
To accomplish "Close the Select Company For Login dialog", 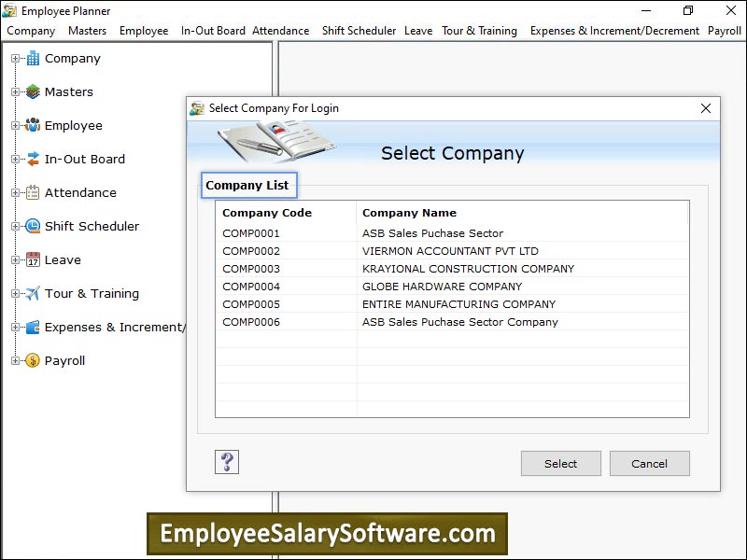I will pos(706,108).
